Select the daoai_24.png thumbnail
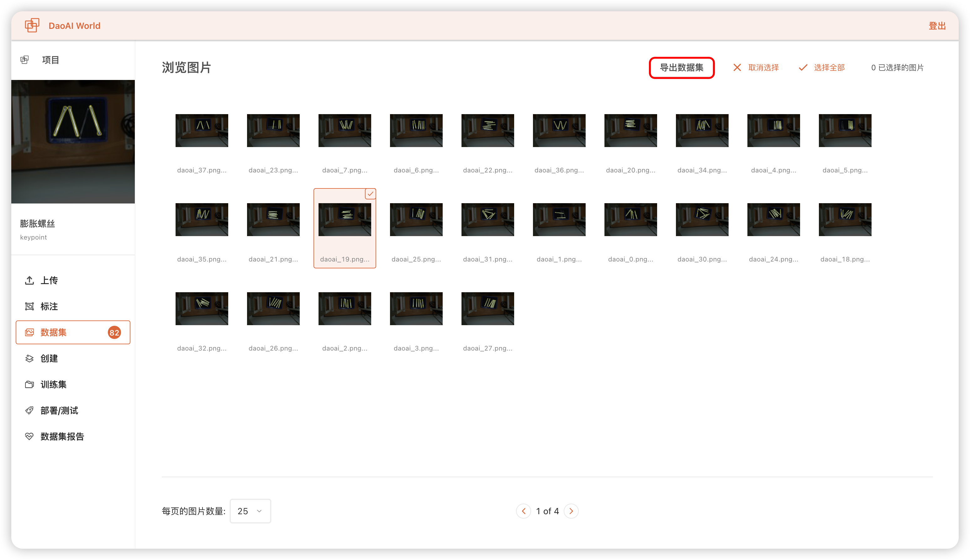The image size is (970, 560). click(774, 219)
